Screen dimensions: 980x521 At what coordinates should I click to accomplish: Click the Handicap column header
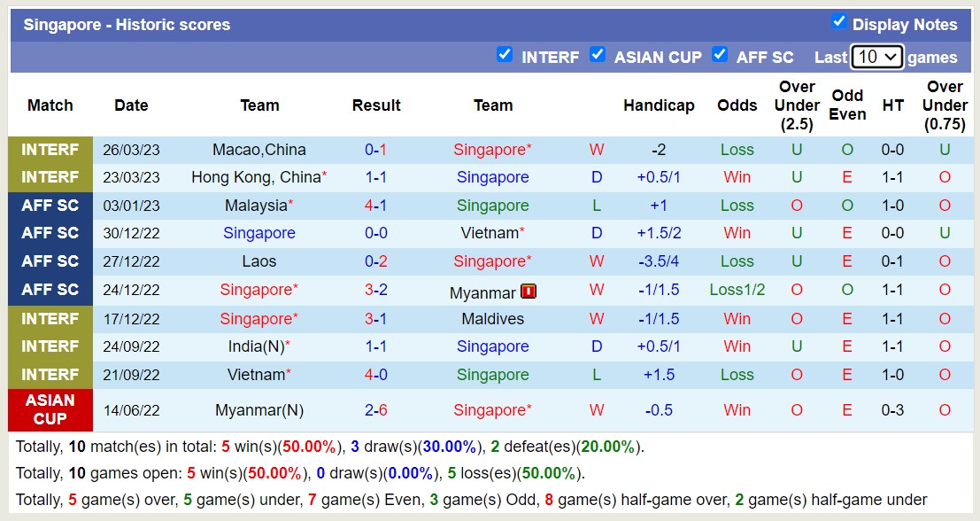pos(659,105)
